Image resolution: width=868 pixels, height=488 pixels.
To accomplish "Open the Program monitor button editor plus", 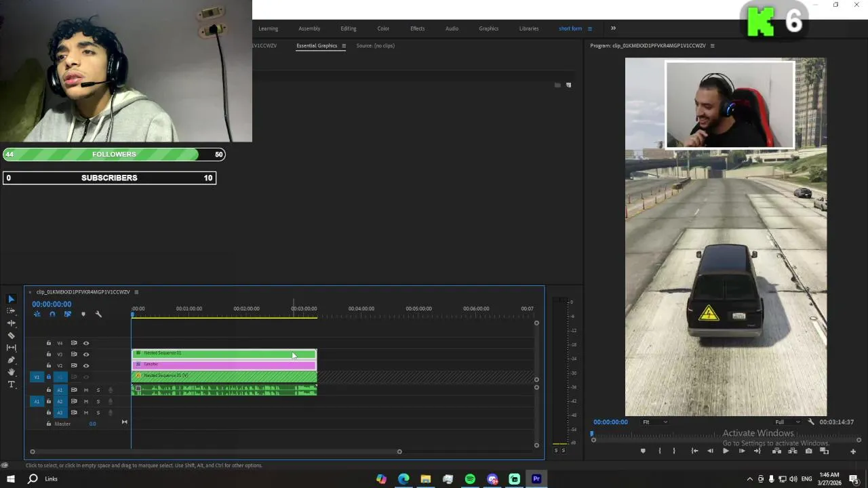I will pyautogui.click(x=853, y=451).
